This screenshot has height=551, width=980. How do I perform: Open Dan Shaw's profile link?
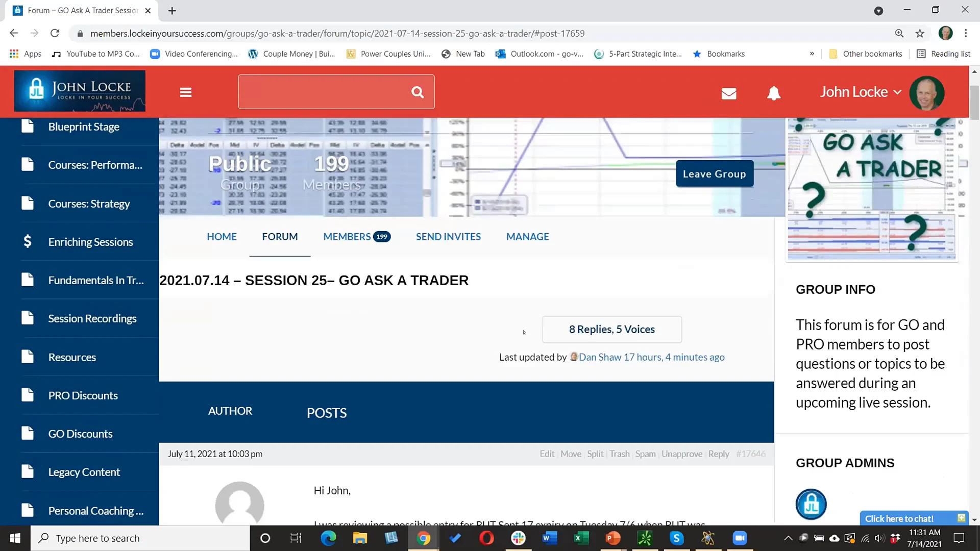tap(600, 357)
